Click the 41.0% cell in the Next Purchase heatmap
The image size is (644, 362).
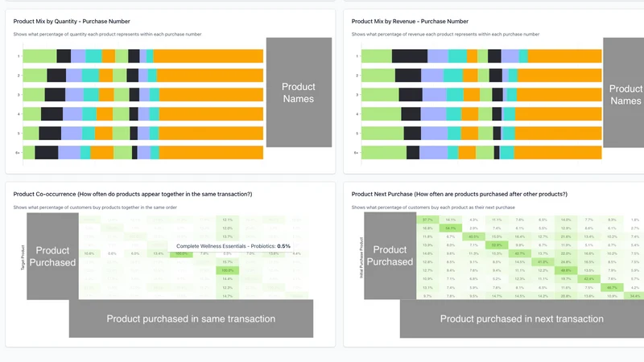pos(543,262)
